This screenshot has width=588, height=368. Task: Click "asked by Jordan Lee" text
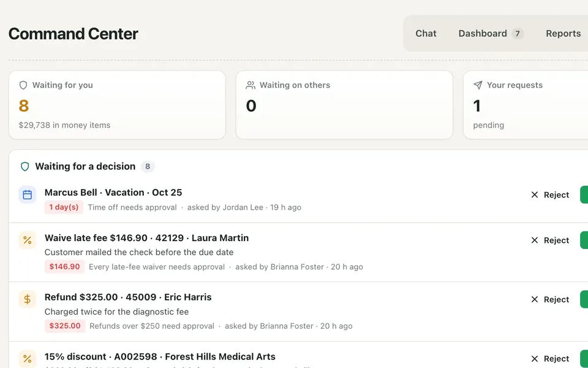tap(225, 207)
